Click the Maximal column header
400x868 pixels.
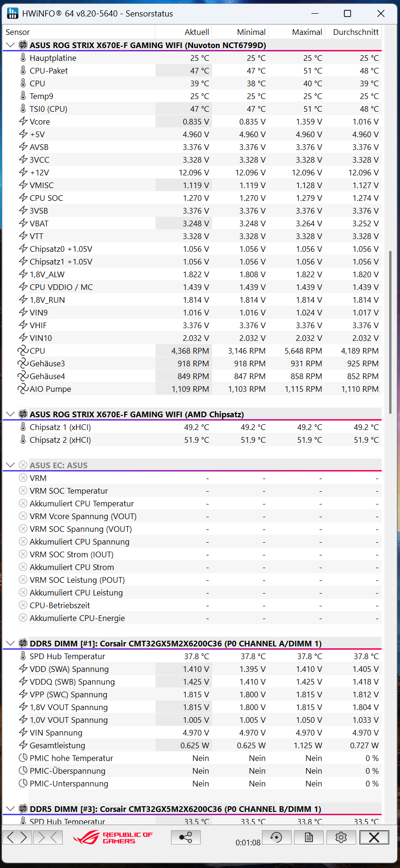[307, 32]
